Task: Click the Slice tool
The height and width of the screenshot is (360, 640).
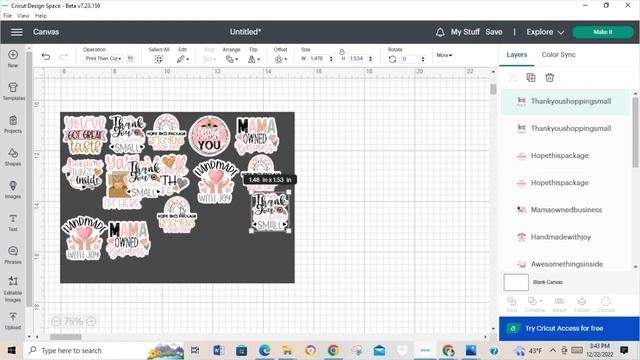Action: (512, 304)
